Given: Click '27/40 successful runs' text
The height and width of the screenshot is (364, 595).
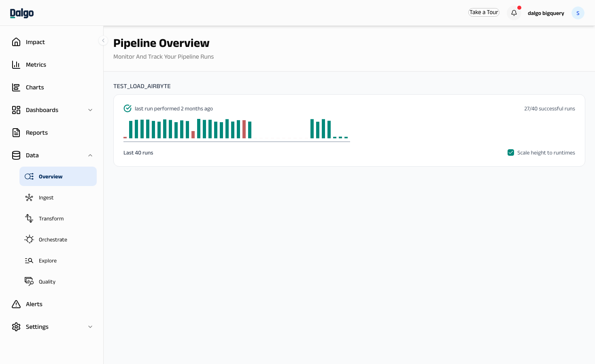Looking at the screenshot, I should coord(550,109).
